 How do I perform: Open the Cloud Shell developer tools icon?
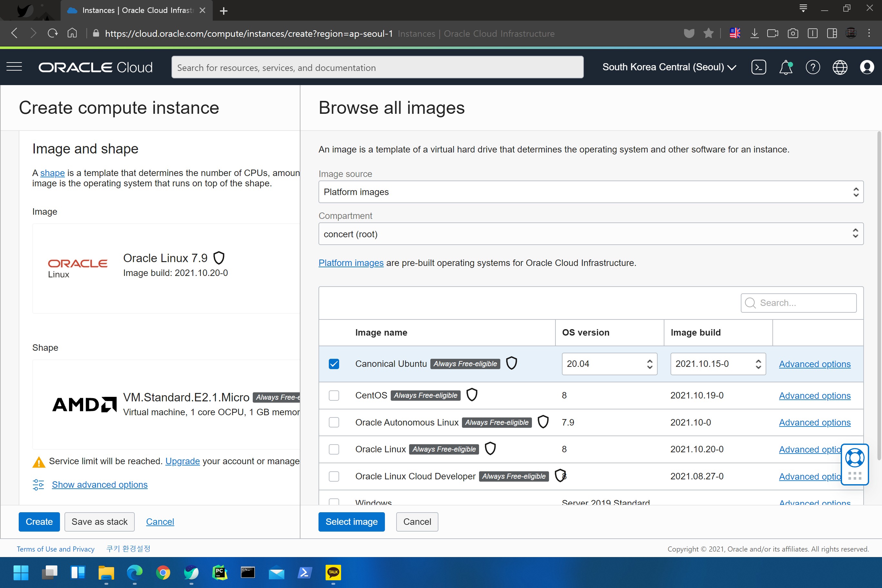click(758, 67)
